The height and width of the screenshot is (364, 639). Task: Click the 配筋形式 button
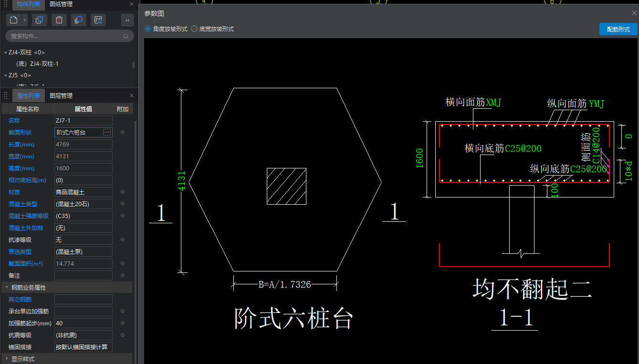click(618, 29)
